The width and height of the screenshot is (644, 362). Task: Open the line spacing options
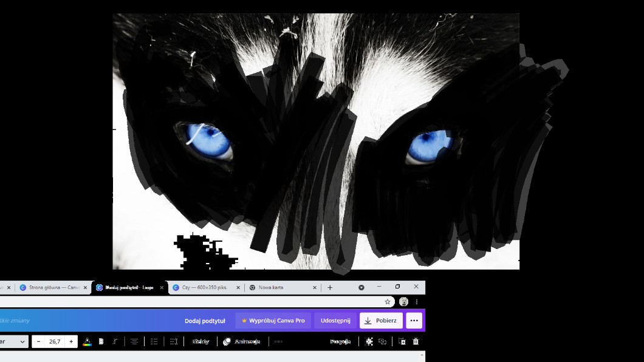tap(174, 341)
